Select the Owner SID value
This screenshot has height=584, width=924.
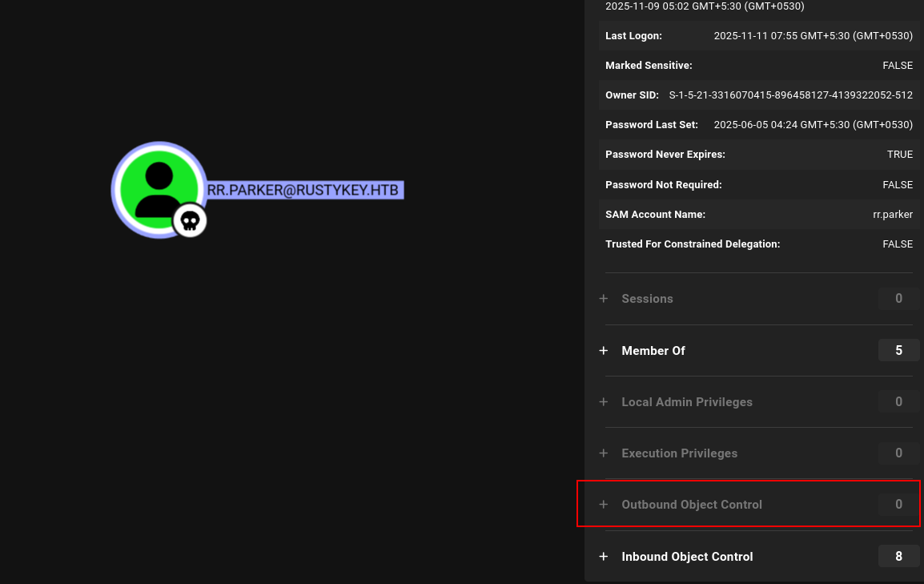(790, 95)
